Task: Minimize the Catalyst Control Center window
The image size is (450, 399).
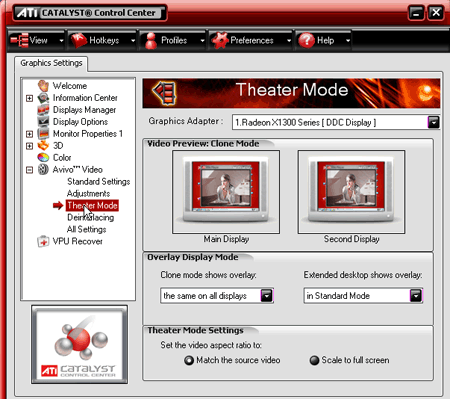Action: (416, 13)
